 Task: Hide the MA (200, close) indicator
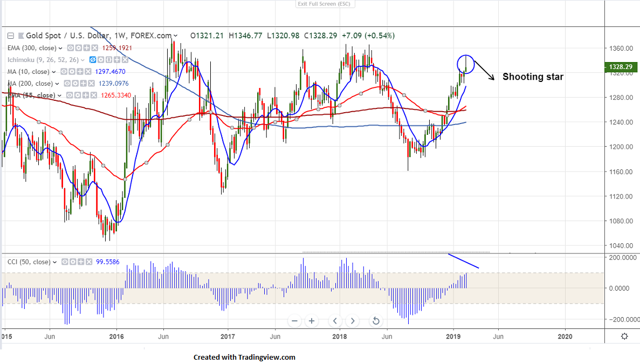click(x=67, y=84)
